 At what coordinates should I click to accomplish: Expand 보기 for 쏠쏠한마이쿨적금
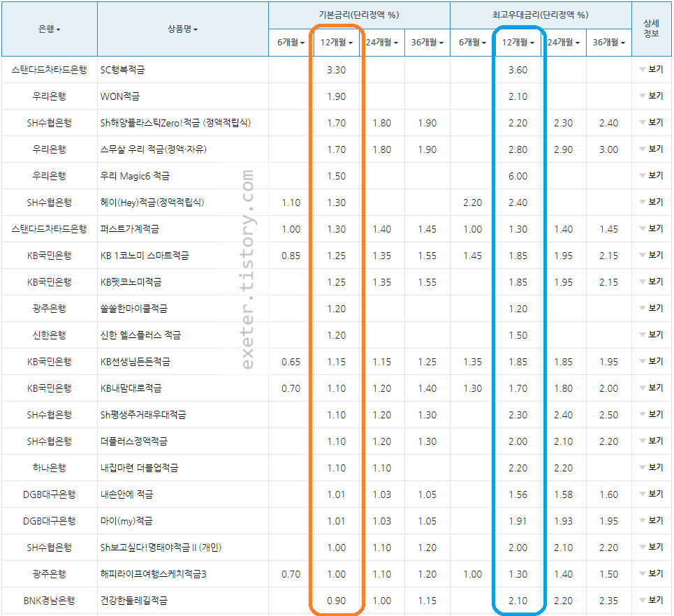651,308
